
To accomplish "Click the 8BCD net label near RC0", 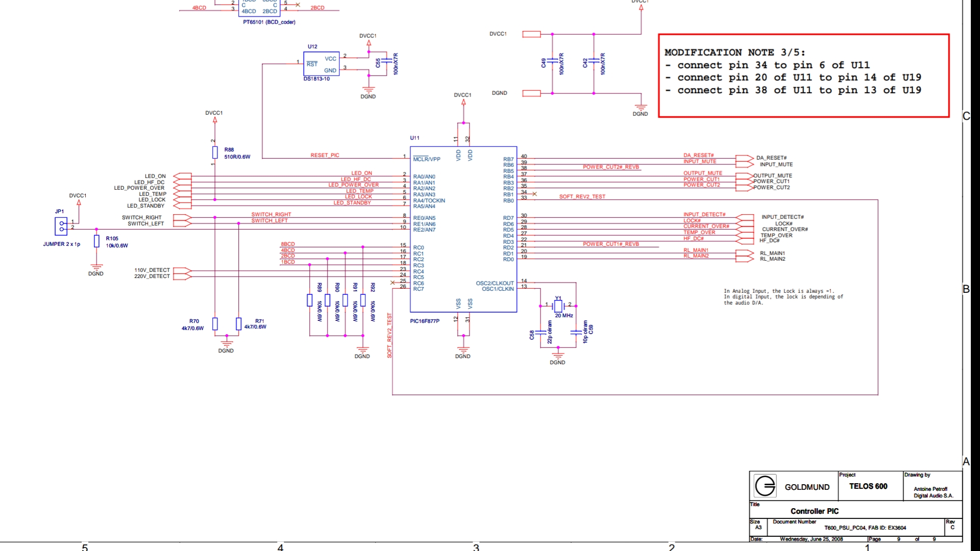I will click(x=288, y=244).
